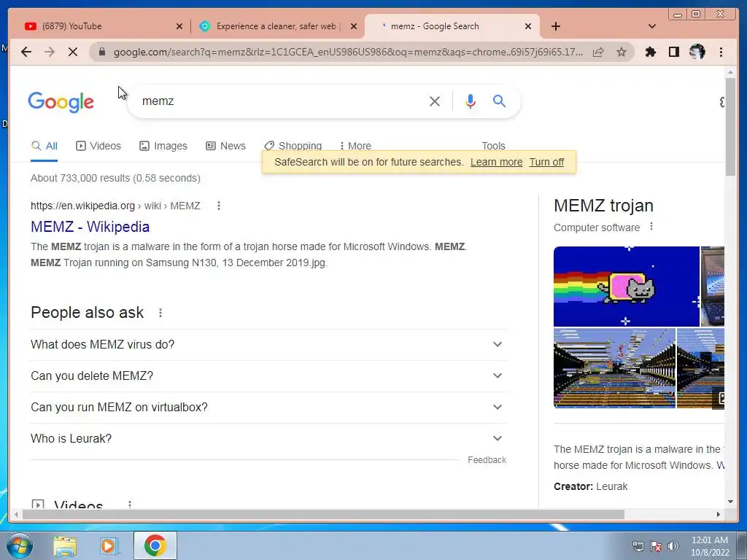Click the Feedback link below questions
Image resolution: width=747 pixels, height=560 pixels.
click(487, 460)
